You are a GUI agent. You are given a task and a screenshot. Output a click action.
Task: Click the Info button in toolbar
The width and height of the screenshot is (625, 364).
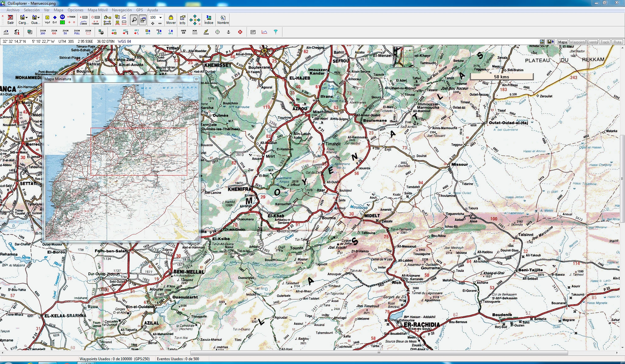(182, 20)
